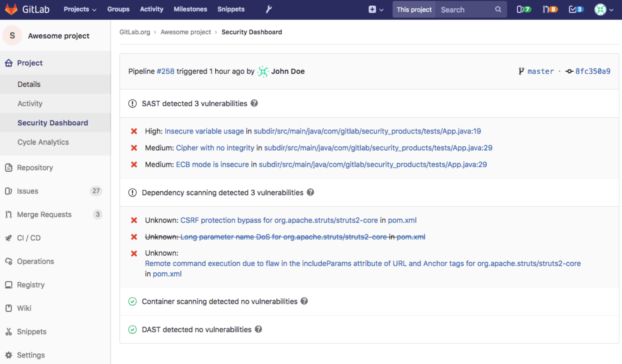Select the Repository section icon in sidebar
The image size is (622, 364).
[x=9, y=168]
